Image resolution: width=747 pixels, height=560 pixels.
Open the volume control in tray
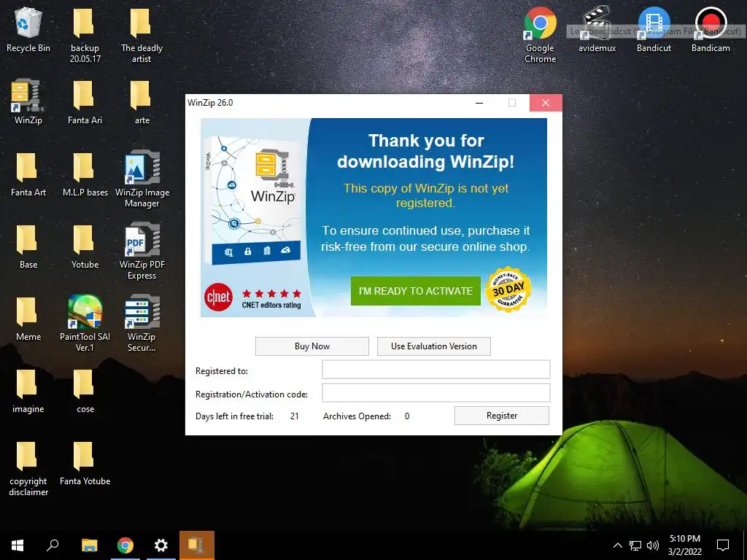coord(653,545)
